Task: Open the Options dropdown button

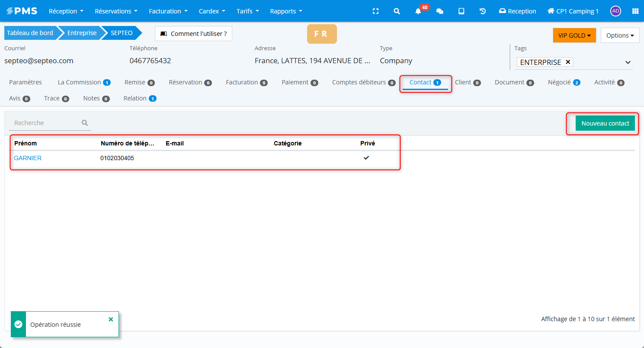Action: [x=620, y=35]
